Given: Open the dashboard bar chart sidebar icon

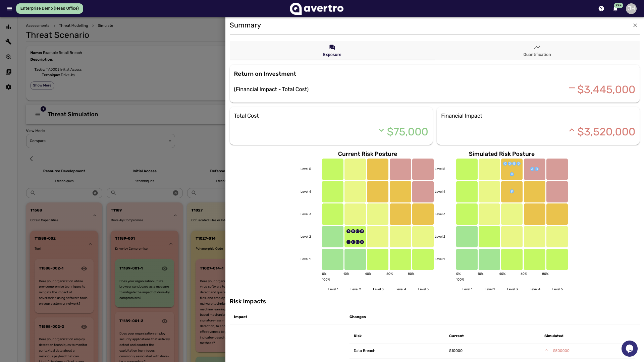Looking at the screenshot, I should pos(9,27).
